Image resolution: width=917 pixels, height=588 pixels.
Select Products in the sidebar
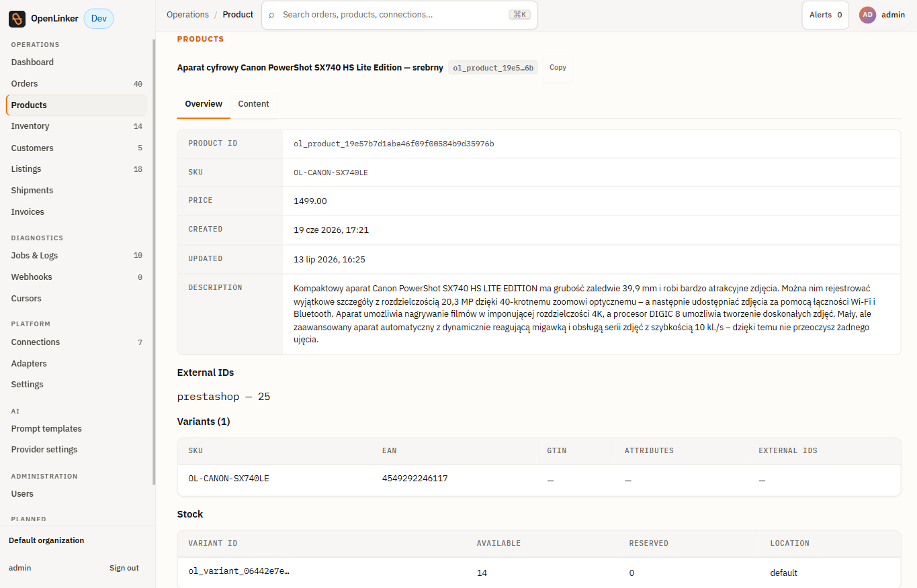pos(77,105)
